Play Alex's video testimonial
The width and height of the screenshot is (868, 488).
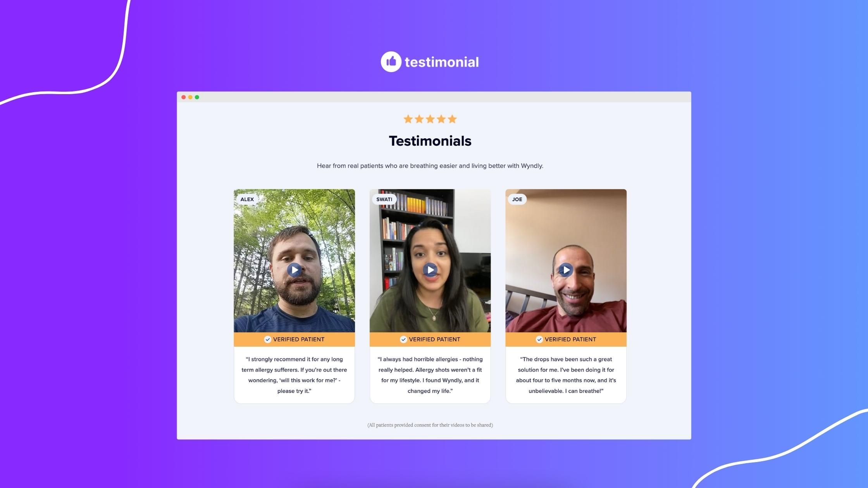[294, 270]
